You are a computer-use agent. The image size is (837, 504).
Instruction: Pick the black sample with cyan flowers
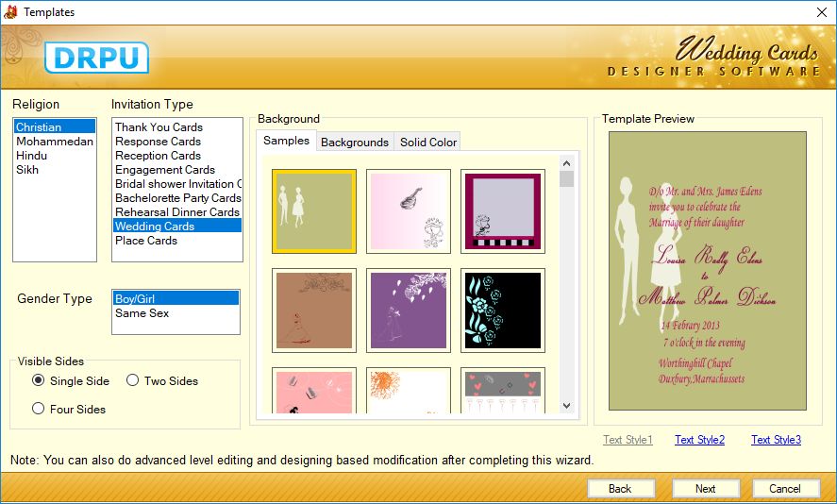(503, 311)
